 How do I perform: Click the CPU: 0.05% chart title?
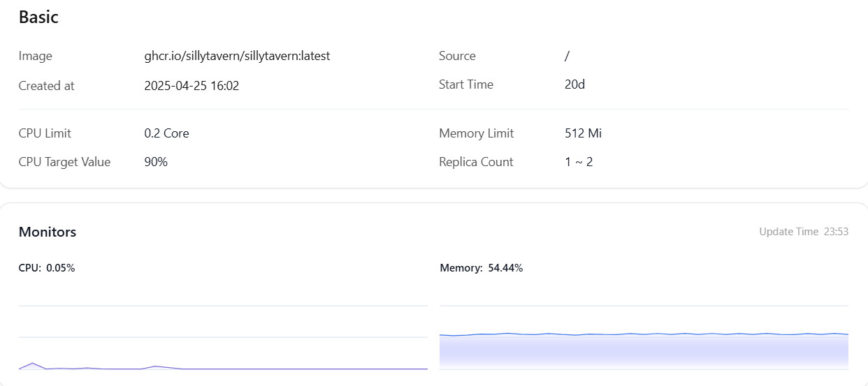pyautogui.click(x=47, y=268)
